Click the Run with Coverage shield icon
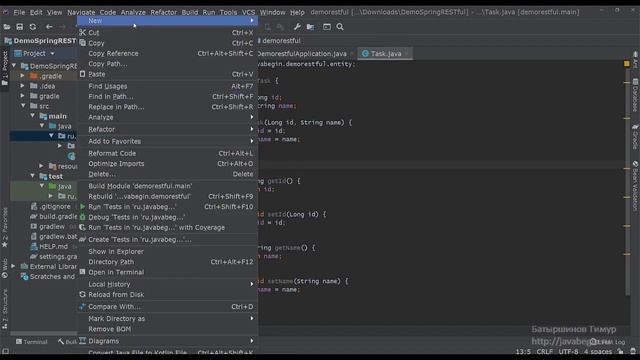Screen dimensions: 640x360 [x=82, y=227]
